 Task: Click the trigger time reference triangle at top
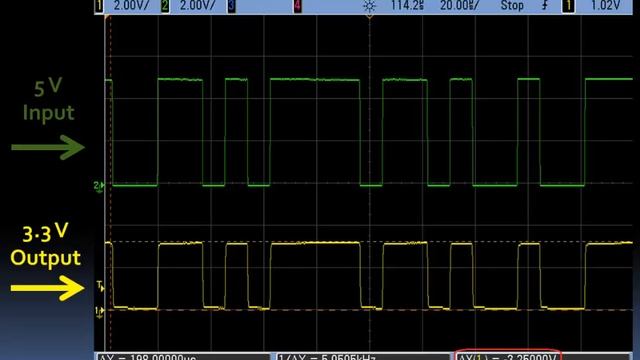369,17
